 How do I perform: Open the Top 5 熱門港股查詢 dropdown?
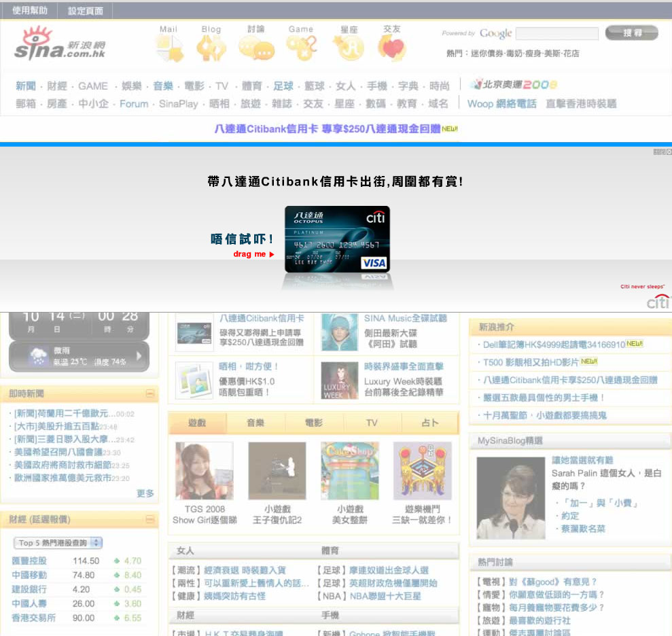pos(58,543)
